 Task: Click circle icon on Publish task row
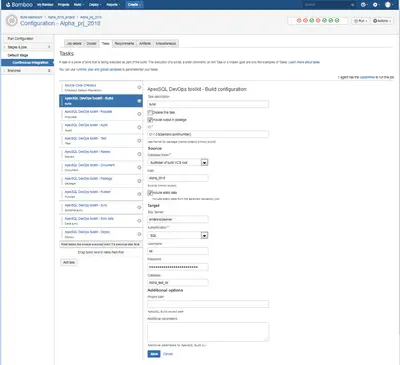point(139,194)
